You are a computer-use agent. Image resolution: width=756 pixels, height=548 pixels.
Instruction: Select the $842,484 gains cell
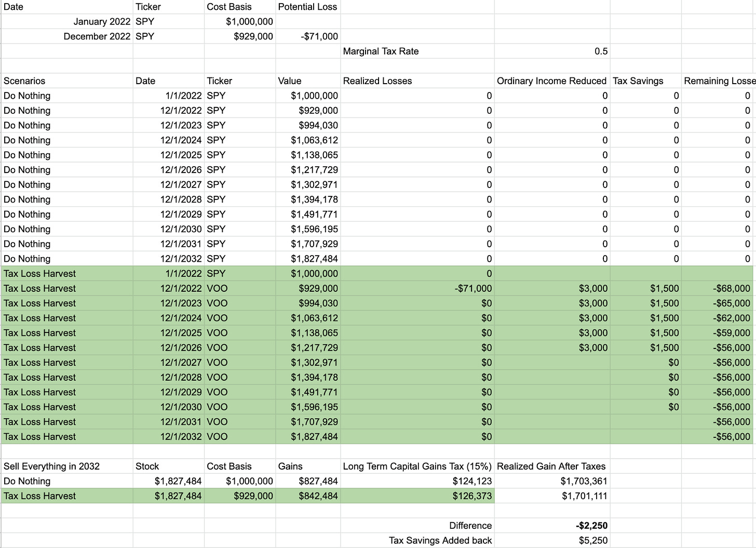point(308,496)
